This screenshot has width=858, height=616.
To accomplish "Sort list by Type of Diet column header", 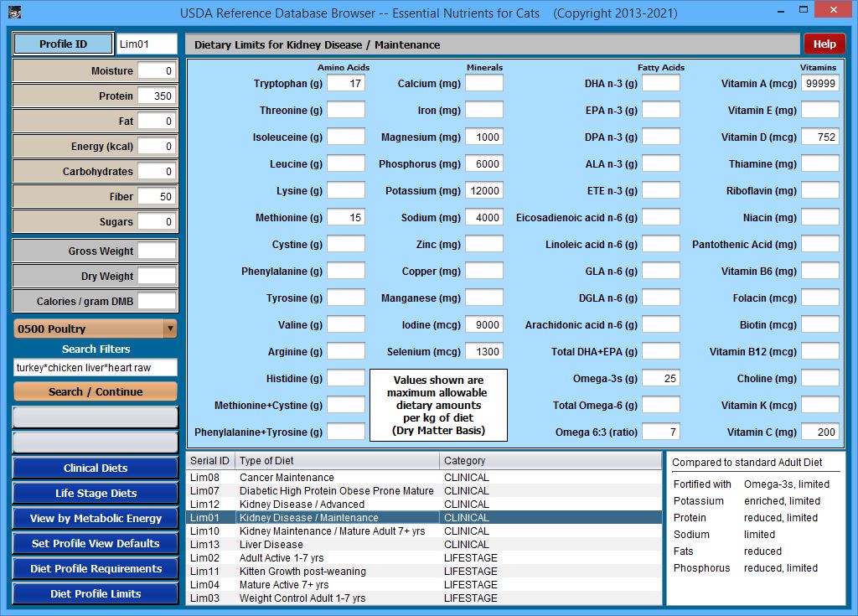I will (x=337, y=461).
